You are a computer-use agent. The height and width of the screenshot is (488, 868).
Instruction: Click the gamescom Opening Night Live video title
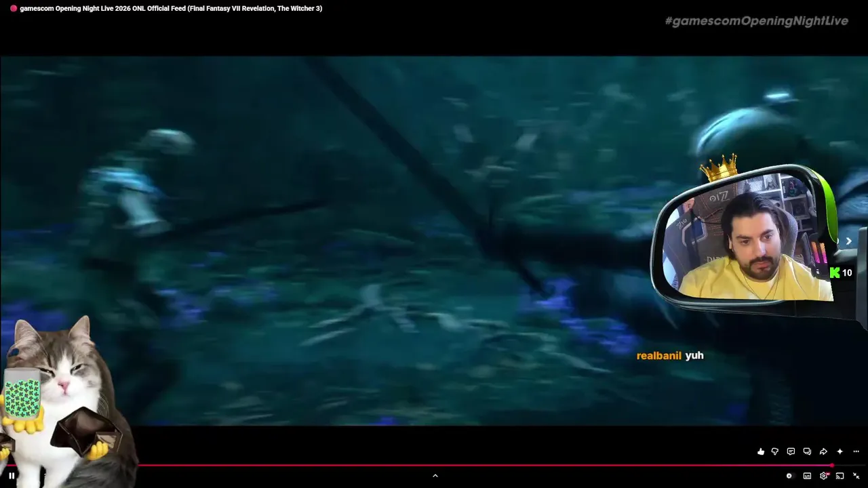tap(171, 8)
